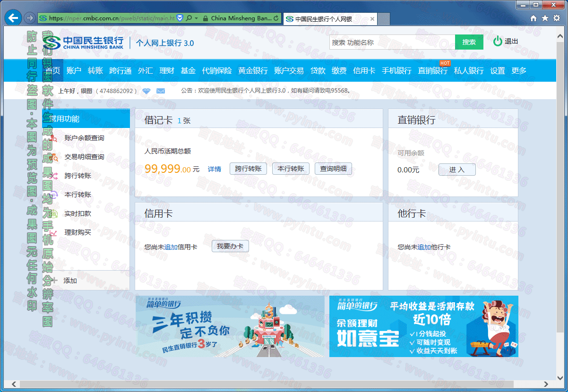Click the sidebar 跨行转账 shuffle icon
Image resolution: width=568 pixels, height=392 pixels.
pyautogui.click(x=53, y=176)
